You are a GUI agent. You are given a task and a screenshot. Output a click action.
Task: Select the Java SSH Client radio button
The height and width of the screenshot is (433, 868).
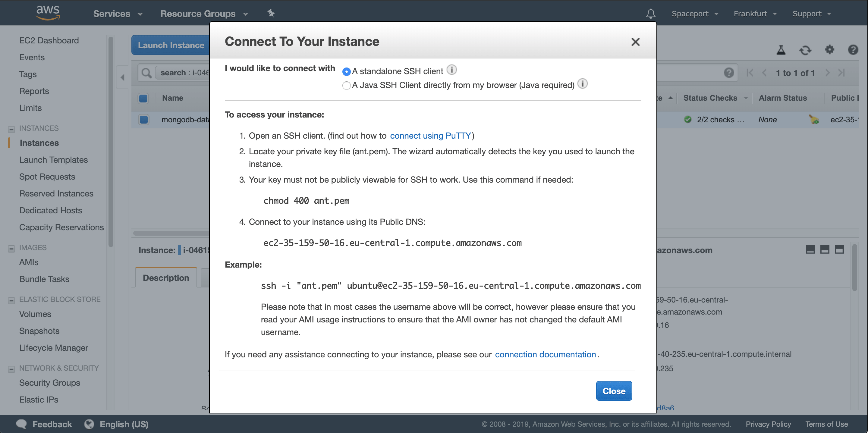click(346, 86)
